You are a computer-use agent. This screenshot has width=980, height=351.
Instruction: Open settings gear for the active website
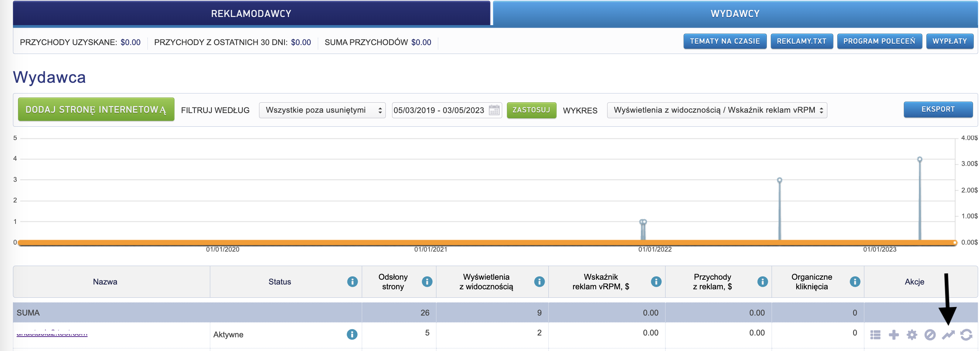tap(912, 335)
